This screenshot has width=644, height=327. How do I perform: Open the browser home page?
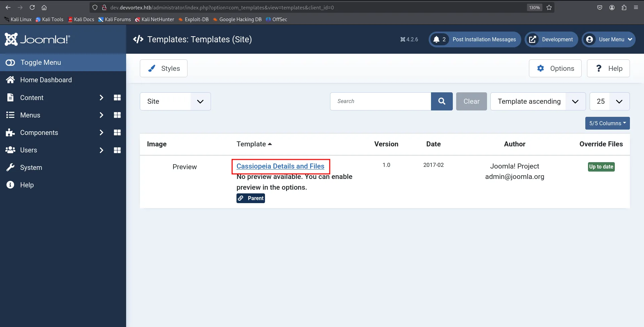coord(44,7)
